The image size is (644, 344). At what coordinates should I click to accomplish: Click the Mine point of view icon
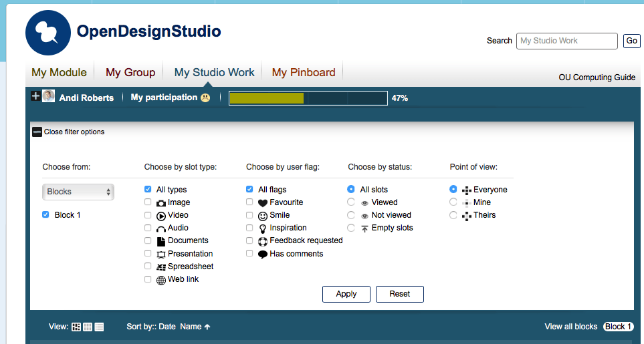[467, 202]
